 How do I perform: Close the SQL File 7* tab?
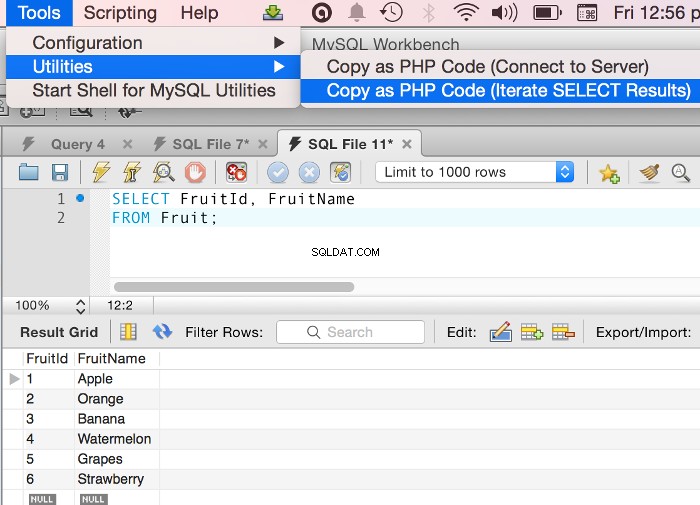(263, 144)
